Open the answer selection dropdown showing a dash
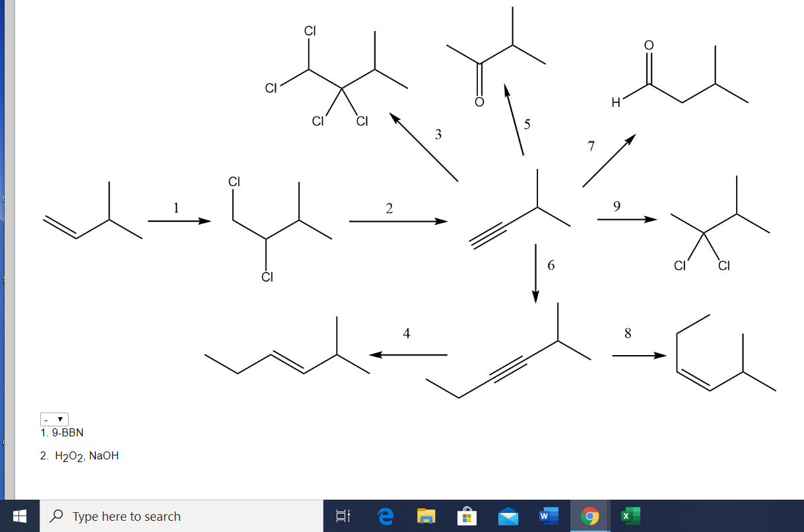This screenshot has width=804, height=532. point(53,418)
